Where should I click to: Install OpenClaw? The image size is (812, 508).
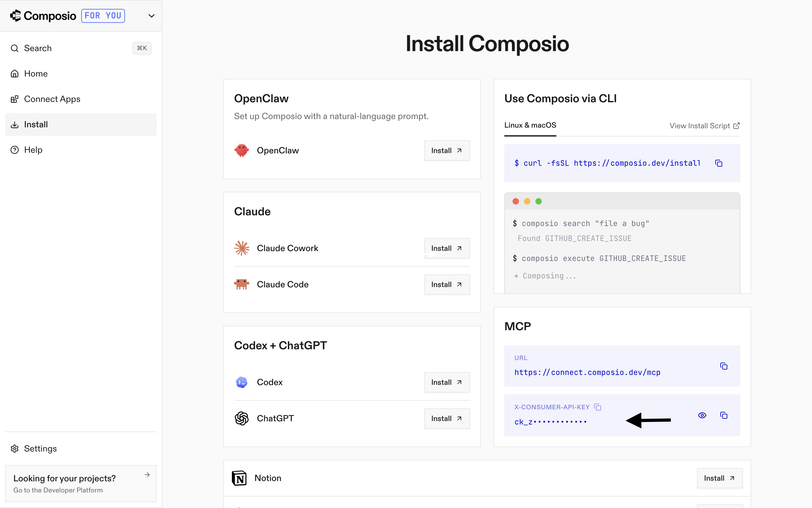click(447, 150)
